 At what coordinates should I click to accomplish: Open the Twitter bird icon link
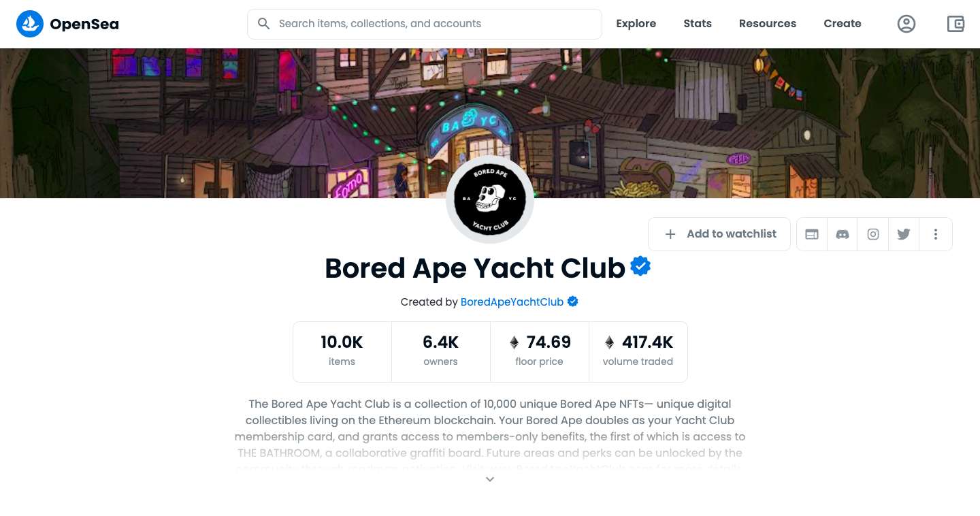tap(904, 234)
